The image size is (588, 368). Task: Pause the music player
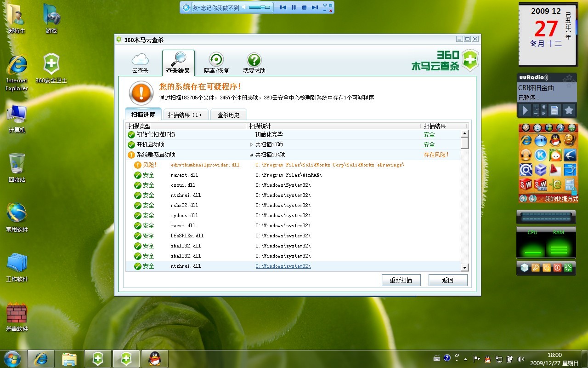pos(294,7)
